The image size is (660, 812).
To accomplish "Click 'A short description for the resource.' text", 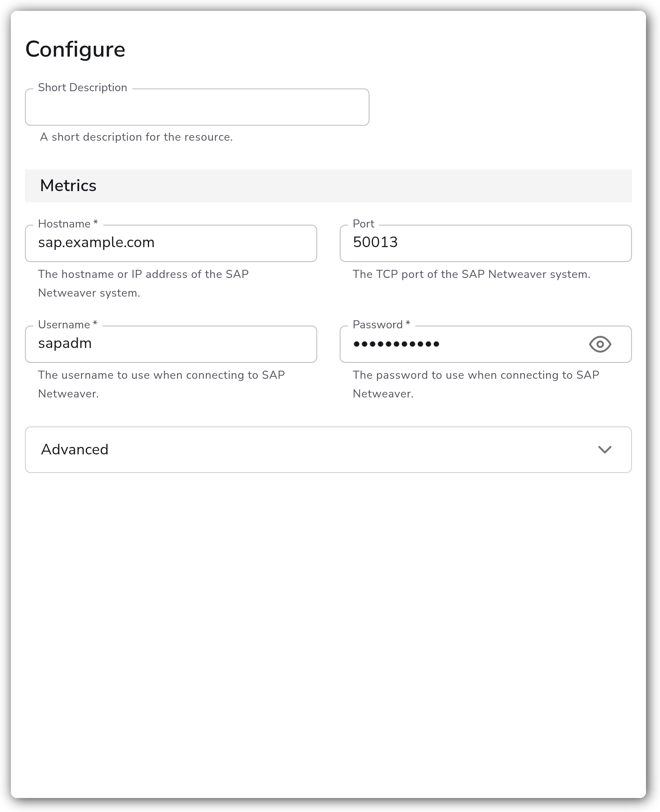I will click(x=136, y=137).
